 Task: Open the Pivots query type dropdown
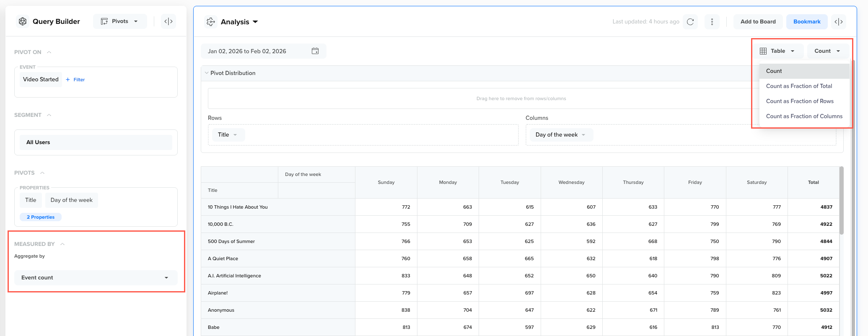pos(120,21)
